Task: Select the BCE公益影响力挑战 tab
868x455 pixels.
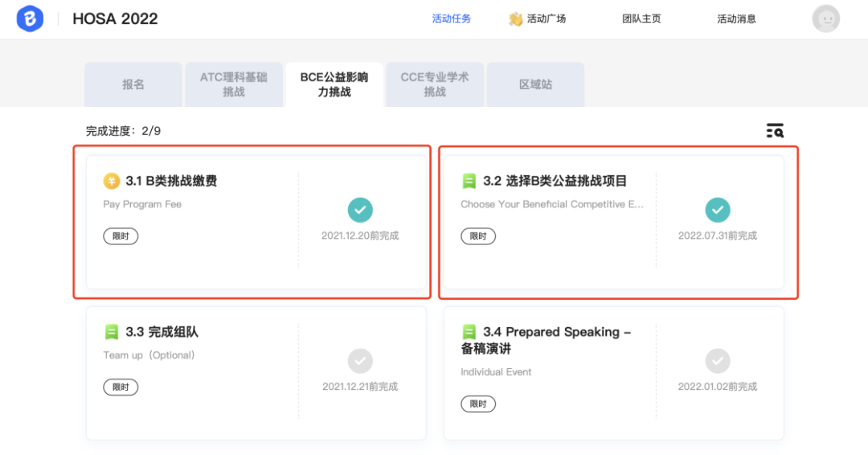Action: (334, 84)
